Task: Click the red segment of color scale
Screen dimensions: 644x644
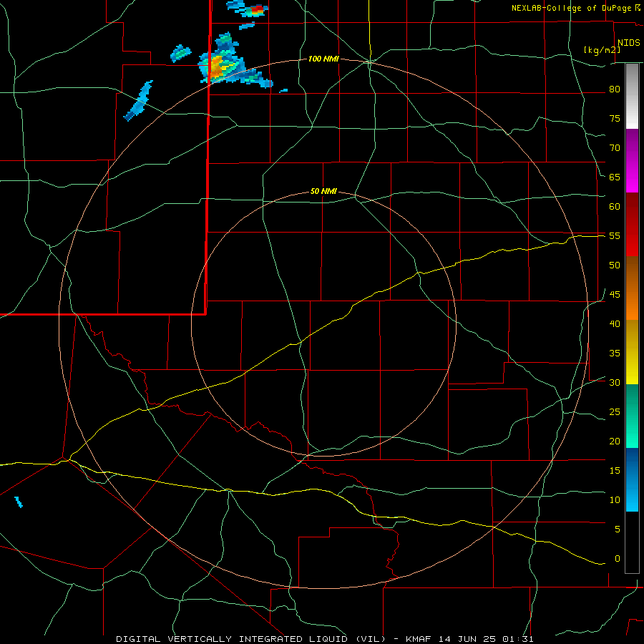Action: point(632,224)
